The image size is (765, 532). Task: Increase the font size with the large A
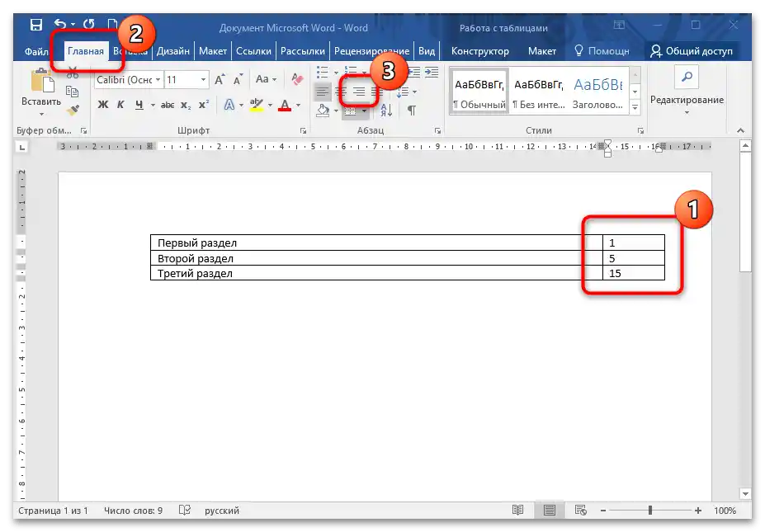220,79
